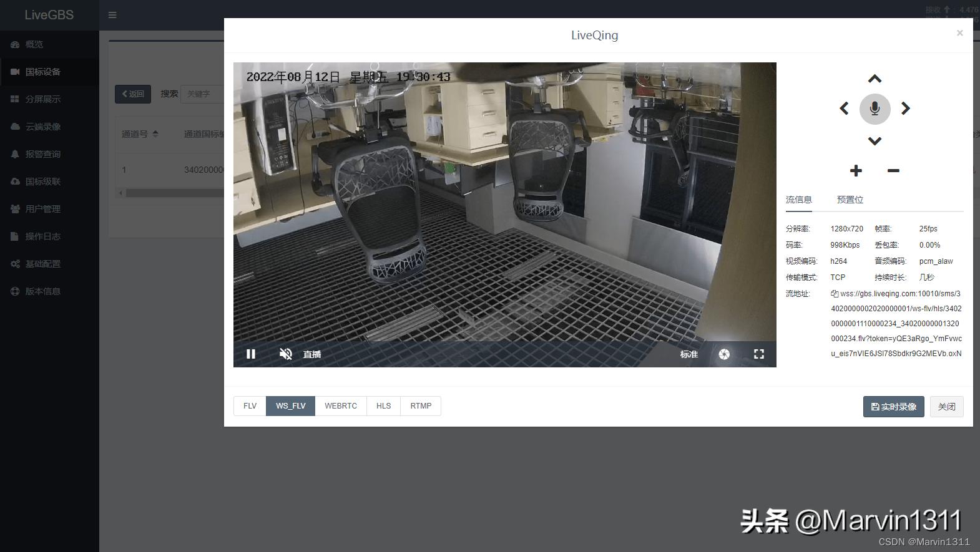
Task: Unmute the video audio
Action: coord(285,354)
